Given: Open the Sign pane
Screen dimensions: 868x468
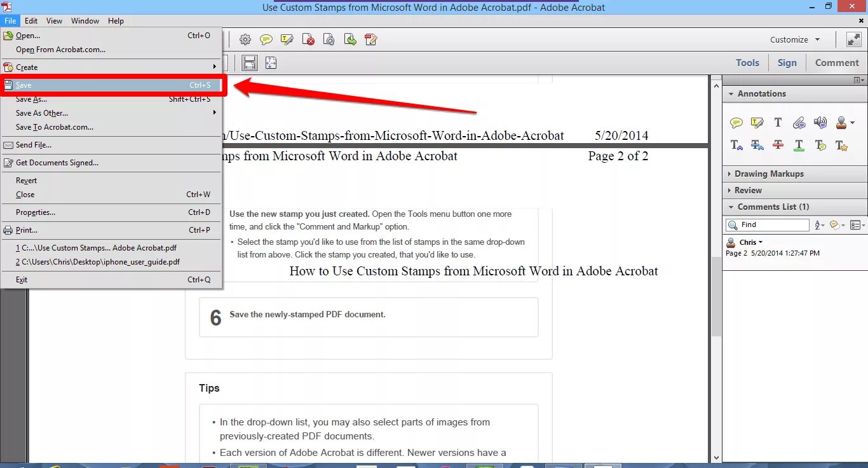Looking at the screenshot, I should coord(787,62).
